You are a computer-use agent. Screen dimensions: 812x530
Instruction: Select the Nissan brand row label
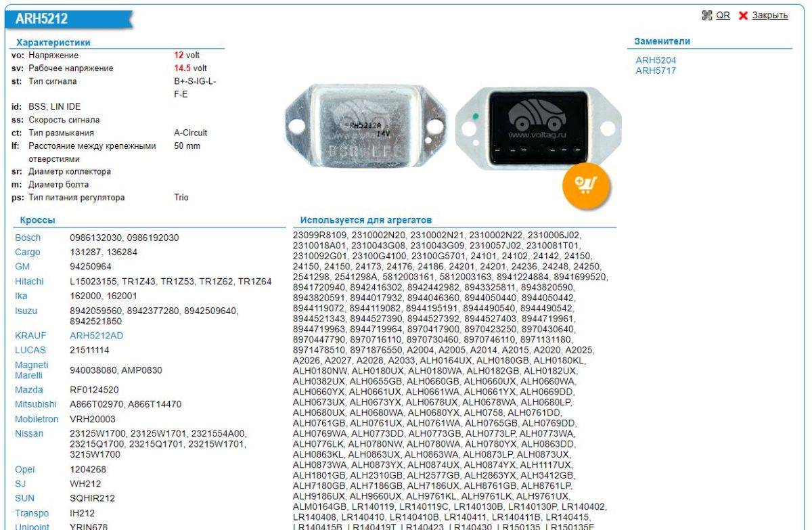pyautogui.click(x=29, y=434)
